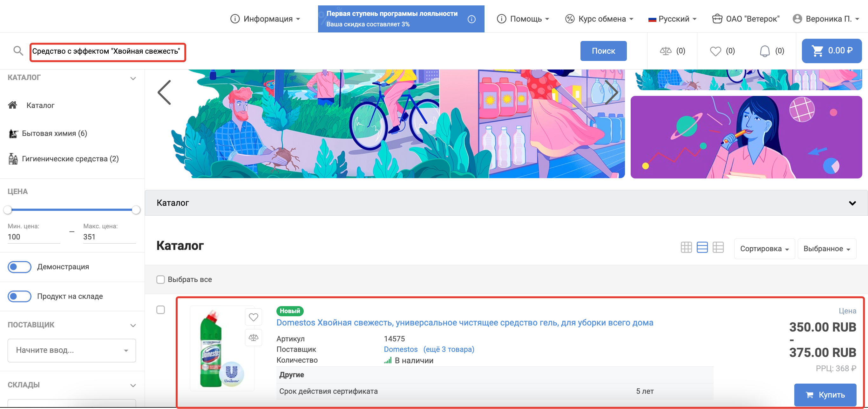The height and width of the screenshot is (409, 868).
Task: Click the magnifier search icon
Action: pos(18,51)
